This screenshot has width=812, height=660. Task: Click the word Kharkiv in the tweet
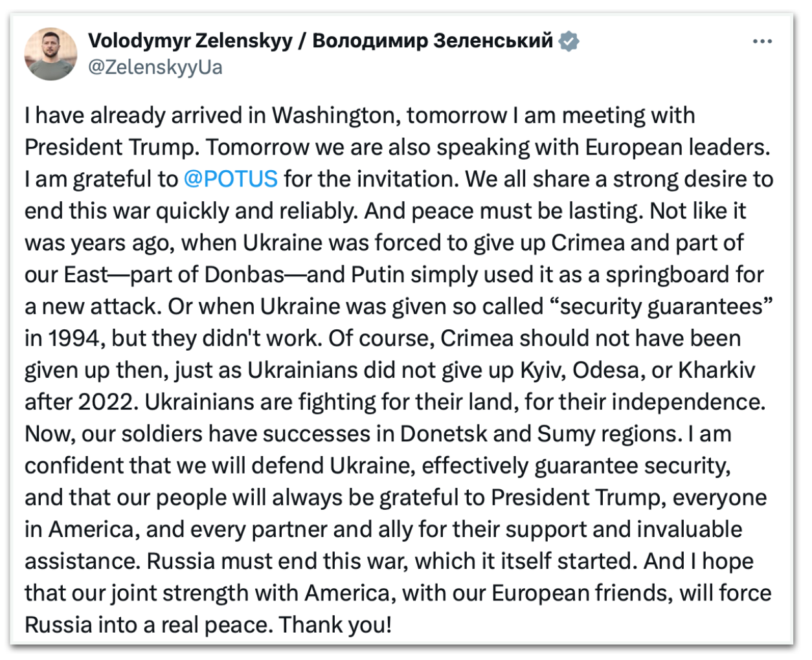(716, 369)
